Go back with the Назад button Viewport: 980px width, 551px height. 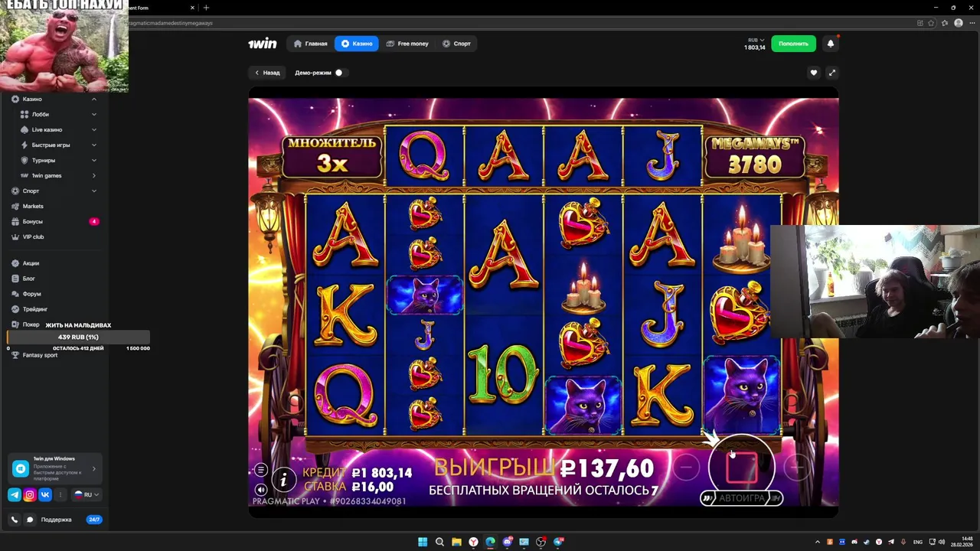click(267, 73)
